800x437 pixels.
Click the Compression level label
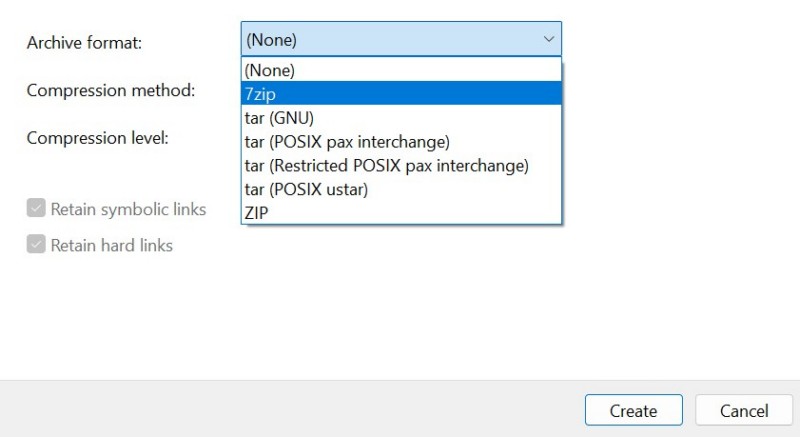point(97,137)
